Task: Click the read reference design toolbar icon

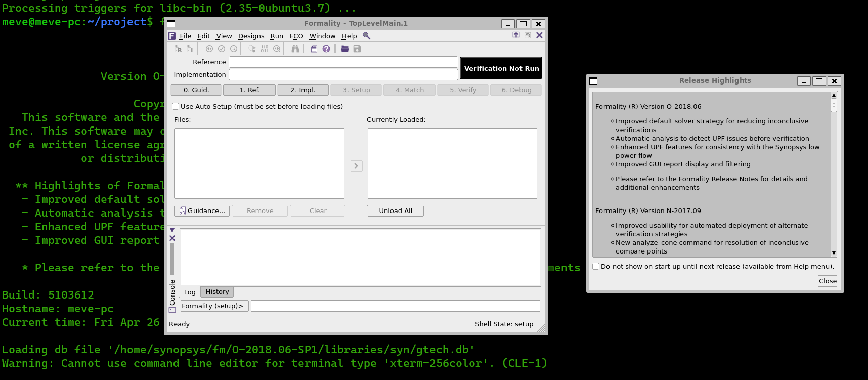Action: pos(178,49)
